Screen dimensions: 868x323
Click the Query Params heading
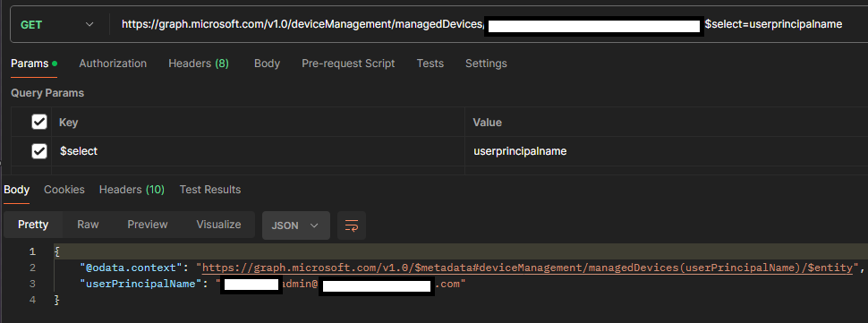(47, 93)
